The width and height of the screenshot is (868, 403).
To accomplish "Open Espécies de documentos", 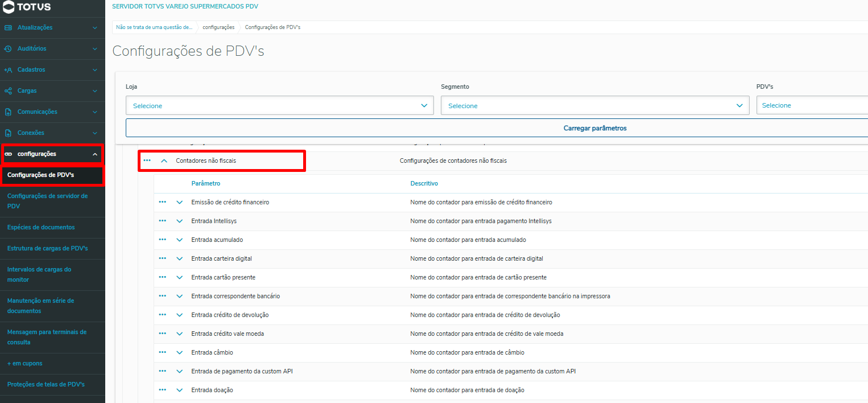I will [52, 227].
